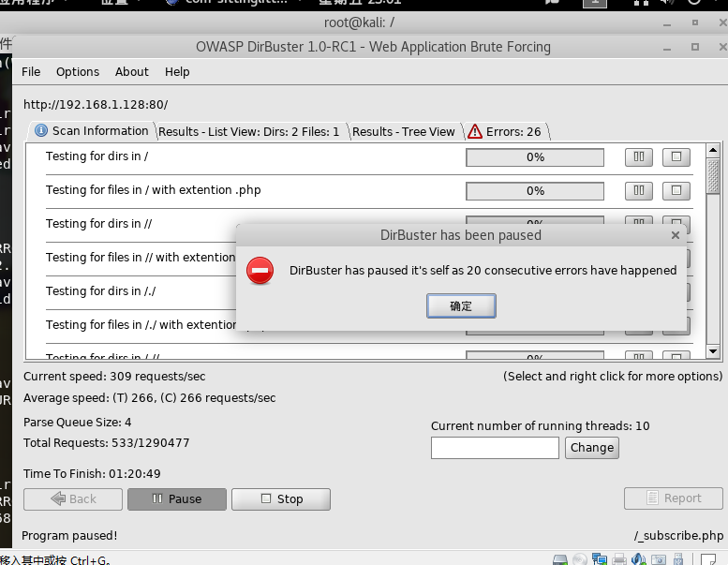Click the 0% progress bar for .php files in /
Screen dimensions: 728x565
click(535, 191)
